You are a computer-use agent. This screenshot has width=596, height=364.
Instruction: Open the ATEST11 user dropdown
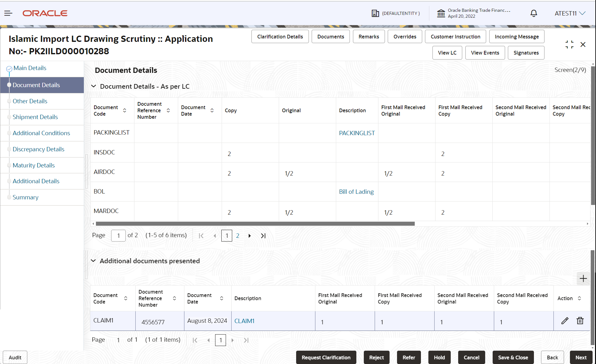pos(570,13)
